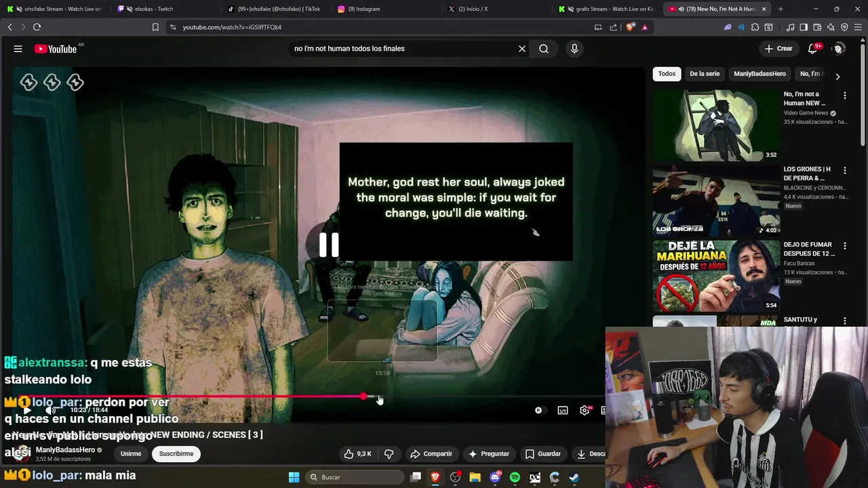Open Brave Shields lion icon
Image resolution: width=868 pixels, height=488 pixels.
click(630, 27)
